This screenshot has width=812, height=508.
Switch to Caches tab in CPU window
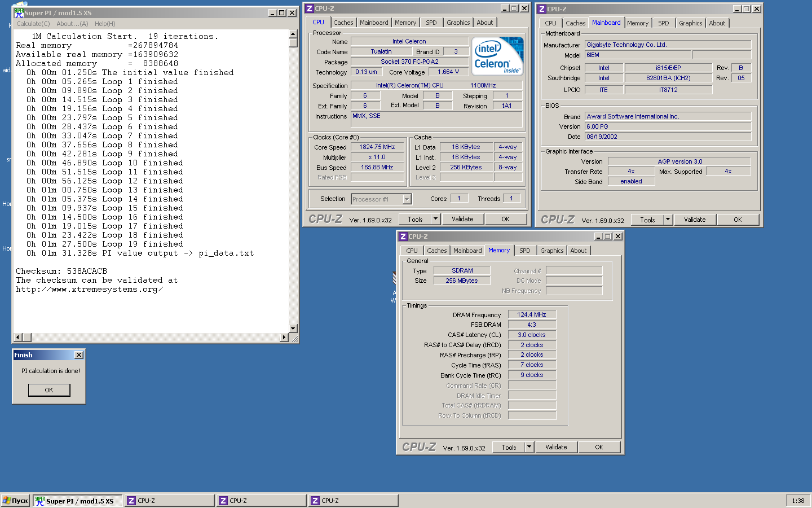coord(343,23)
